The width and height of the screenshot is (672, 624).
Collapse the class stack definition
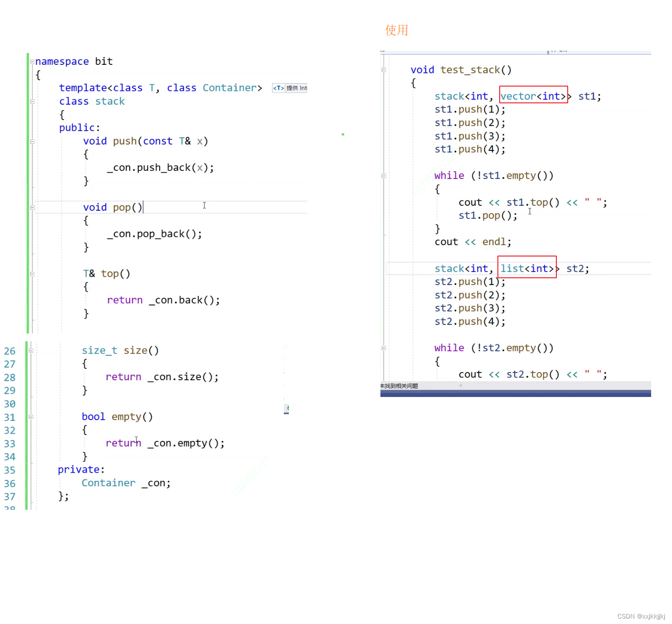point(32,102)
